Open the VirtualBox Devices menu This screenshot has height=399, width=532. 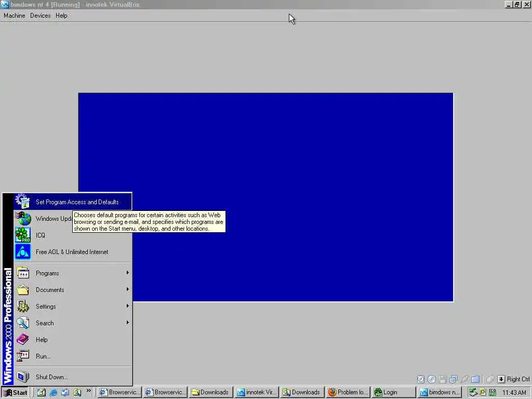(x=41, y=16)
